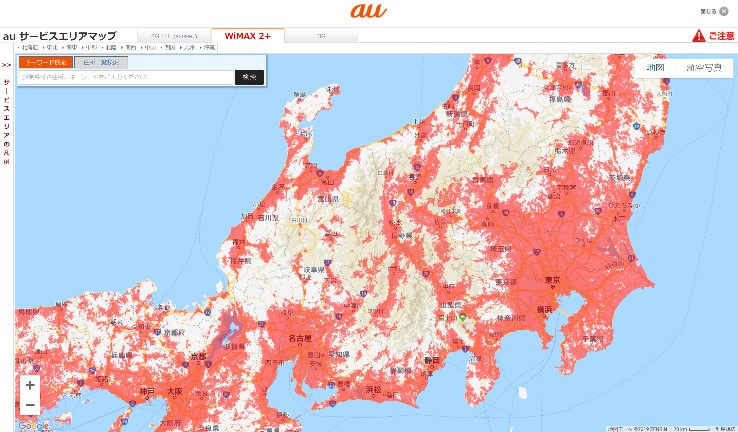Focus the location search input field
Viewport: 738px width, 432px height.
[127, 77]
